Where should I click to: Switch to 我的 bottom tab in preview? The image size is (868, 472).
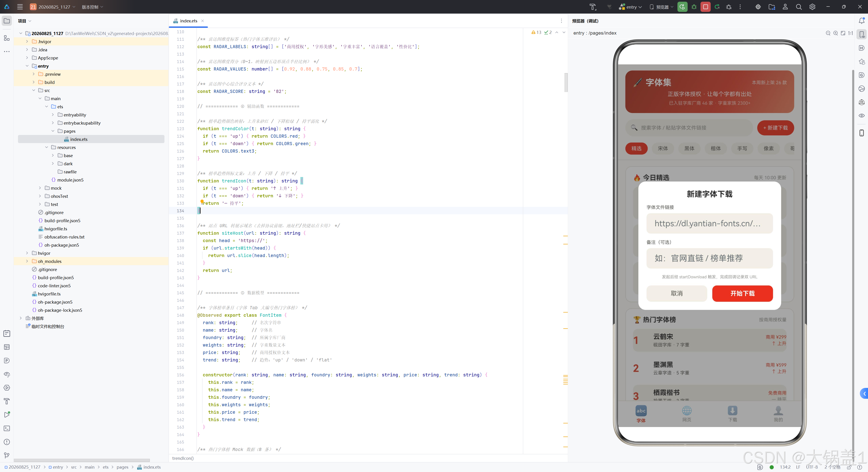(x=778, y=414)
